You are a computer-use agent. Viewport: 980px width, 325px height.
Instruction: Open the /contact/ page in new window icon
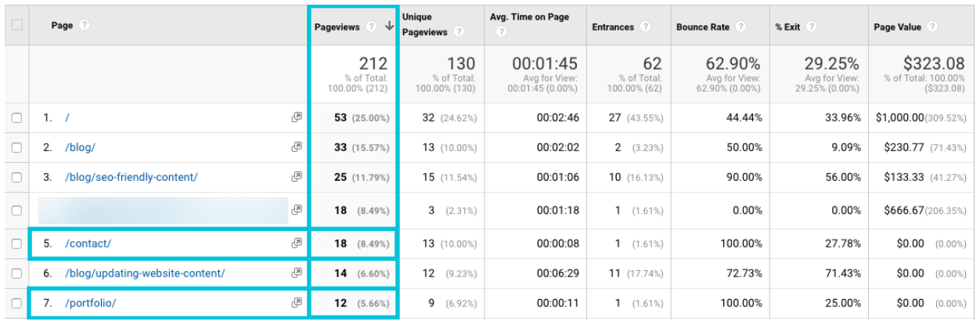coord(297,243)
